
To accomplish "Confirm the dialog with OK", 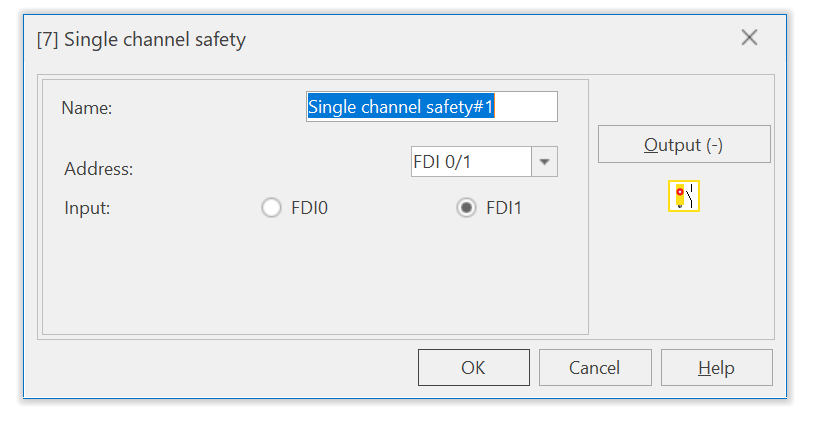I will pyautogui.click(x=473, y=367).
